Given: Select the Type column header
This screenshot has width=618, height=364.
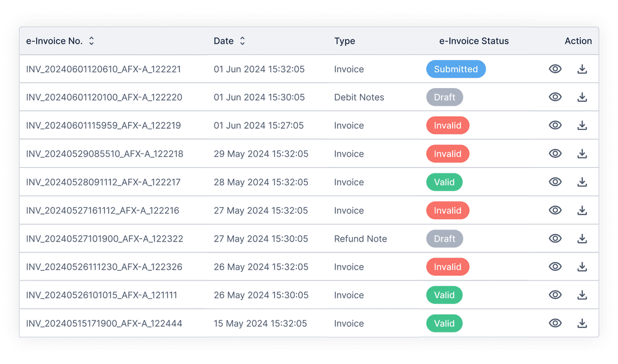Looking at the screenshot, I should click(344, 41).
